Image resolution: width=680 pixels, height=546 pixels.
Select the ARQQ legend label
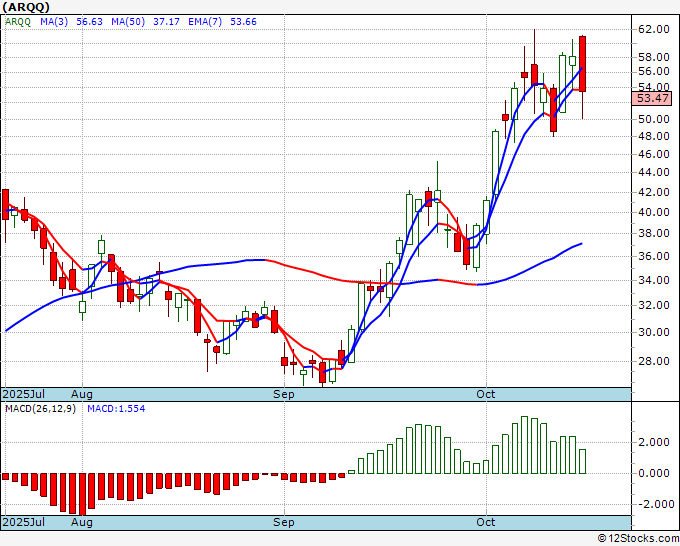(x=18, y=22)
